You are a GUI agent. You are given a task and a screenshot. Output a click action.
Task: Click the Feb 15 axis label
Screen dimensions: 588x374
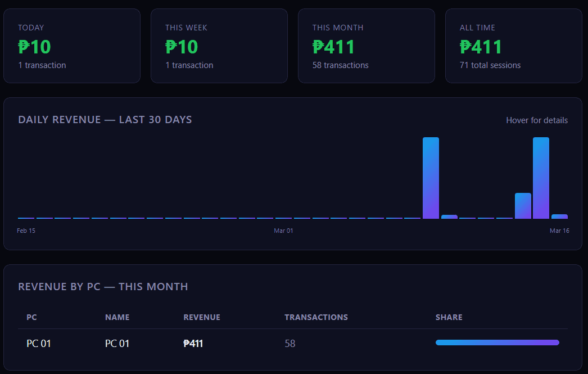[x=26, y=230]
